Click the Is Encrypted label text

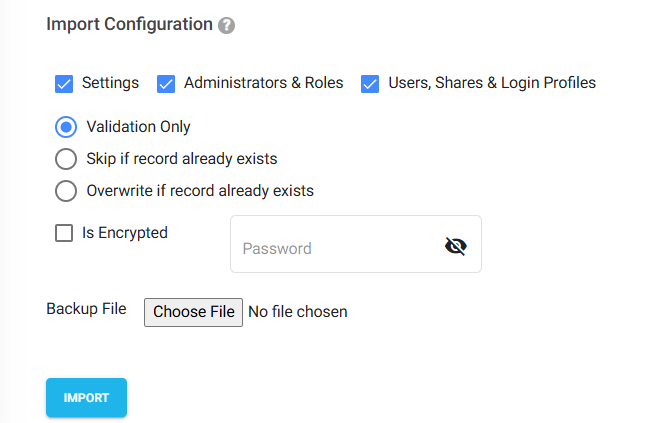coord(125,233)
